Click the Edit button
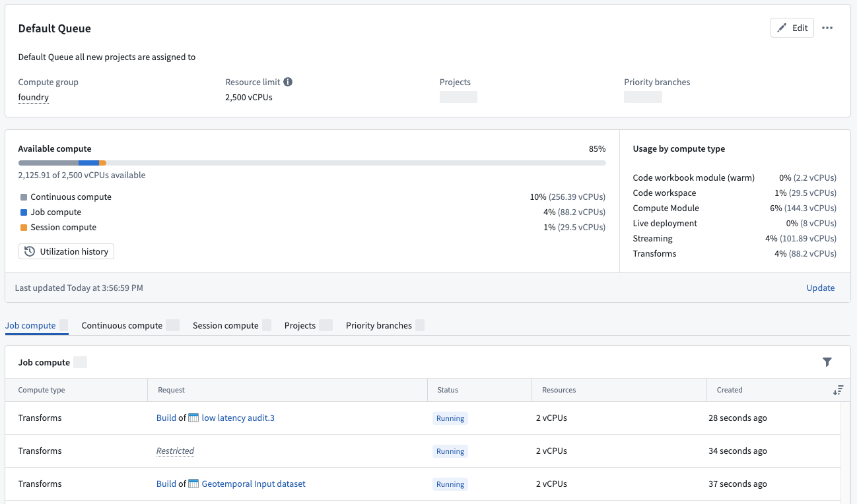This screenshot has height=504, width=857. (792, 28)
